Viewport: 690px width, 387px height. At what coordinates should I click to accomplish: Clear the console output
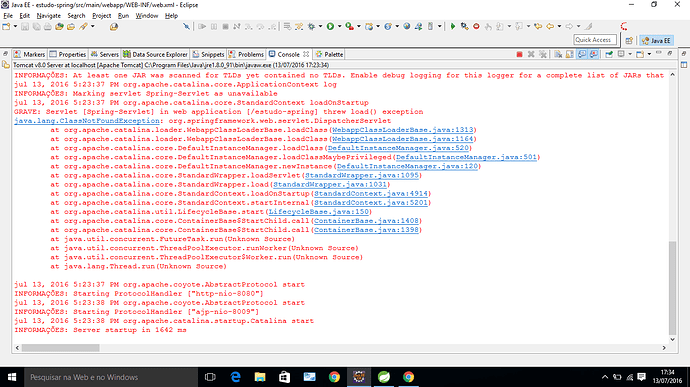[558, 55]
